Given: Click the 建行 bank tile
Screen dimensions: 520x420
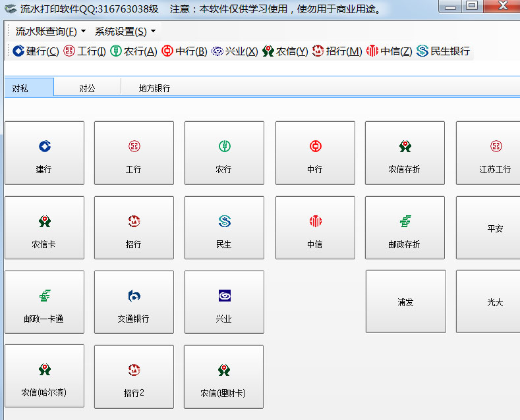Looking at the screenshot, I should (44, 153).
